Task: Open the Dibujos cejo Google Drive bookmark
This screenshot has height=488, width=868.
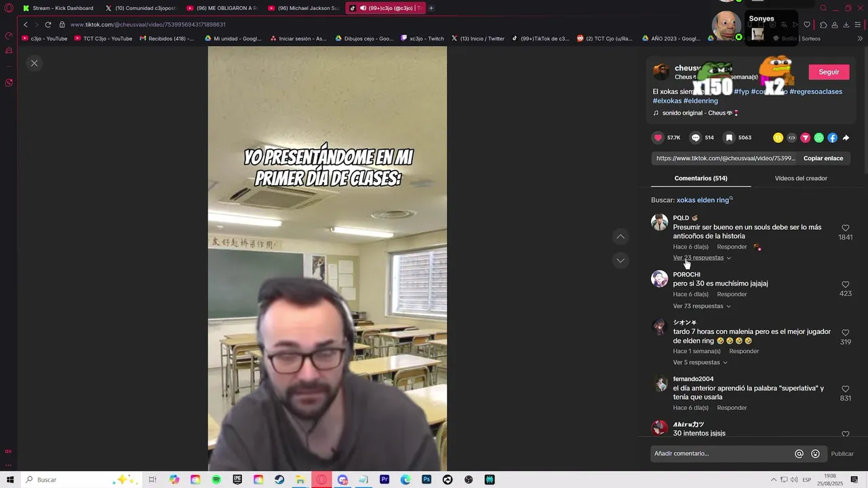Action: 364,39
